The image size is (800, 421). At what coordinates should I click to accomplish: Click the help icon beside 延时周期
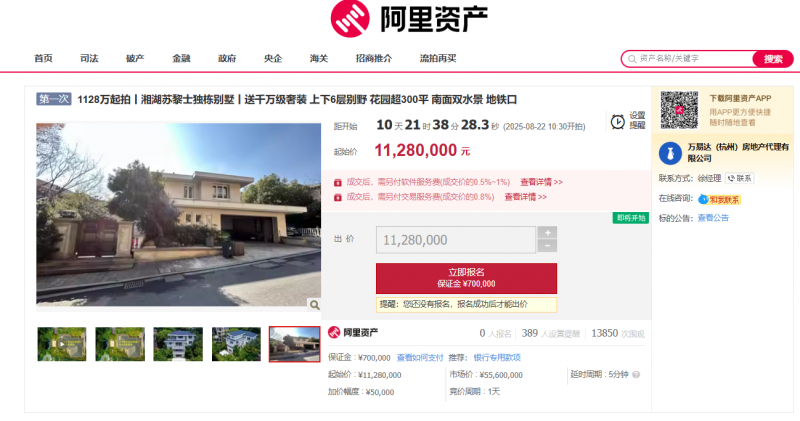point(636,375)
